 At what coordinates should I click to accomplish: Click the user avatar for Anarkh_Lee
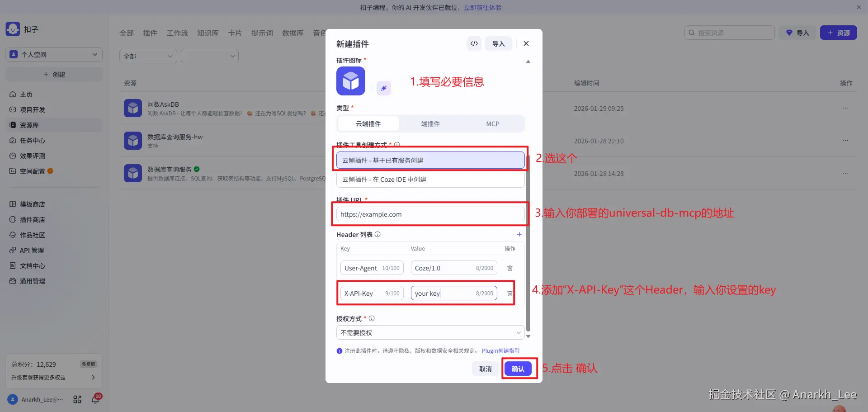[x=13, y=399]
